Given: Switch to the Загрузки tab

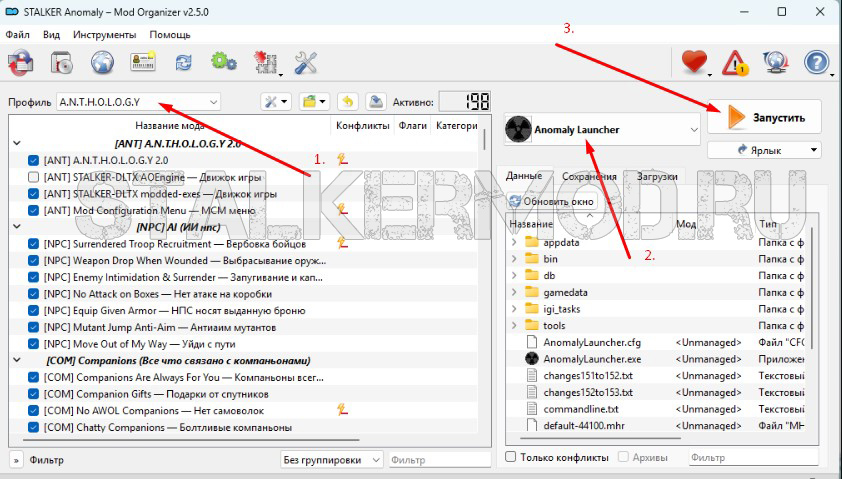Looking at the screenshot, I should point(657,176).
